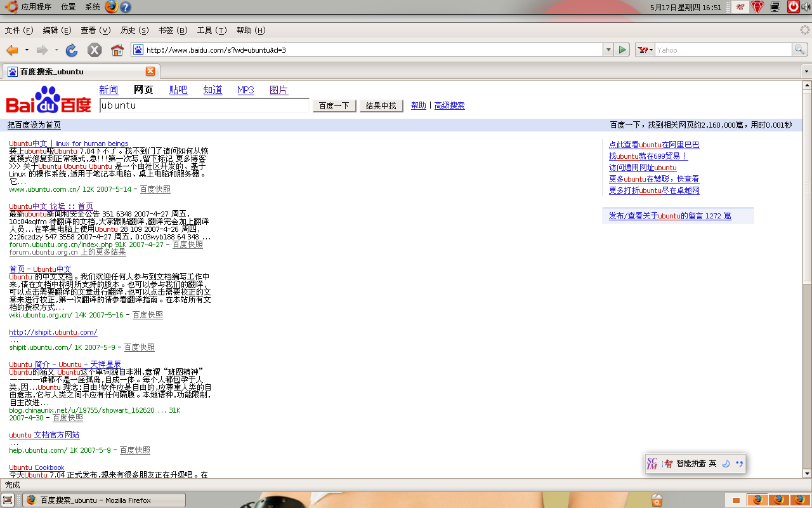
Task: Click the magnifier search button
Action: click(x=801, y=50)
